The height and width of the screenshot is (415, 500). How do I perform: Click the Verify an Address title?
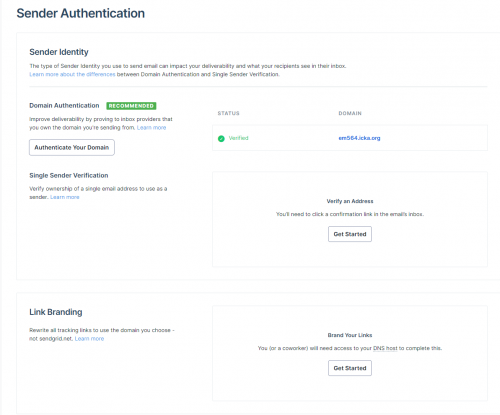[x=350, y=201]
